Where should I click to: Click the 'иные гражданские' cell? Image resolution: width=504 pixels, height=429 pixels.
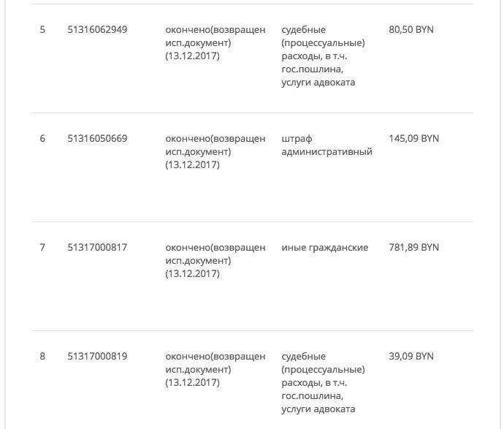click(324, 247)
